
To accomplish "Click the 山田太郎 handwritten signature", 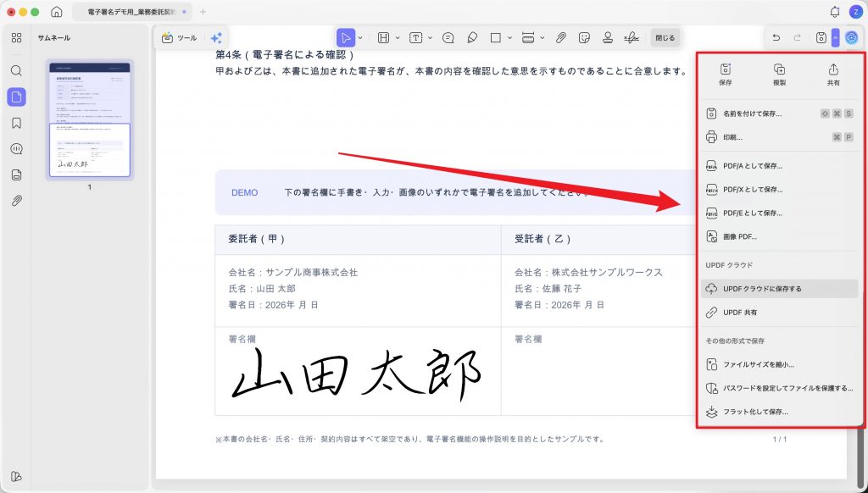I will (x=356, y=374).
